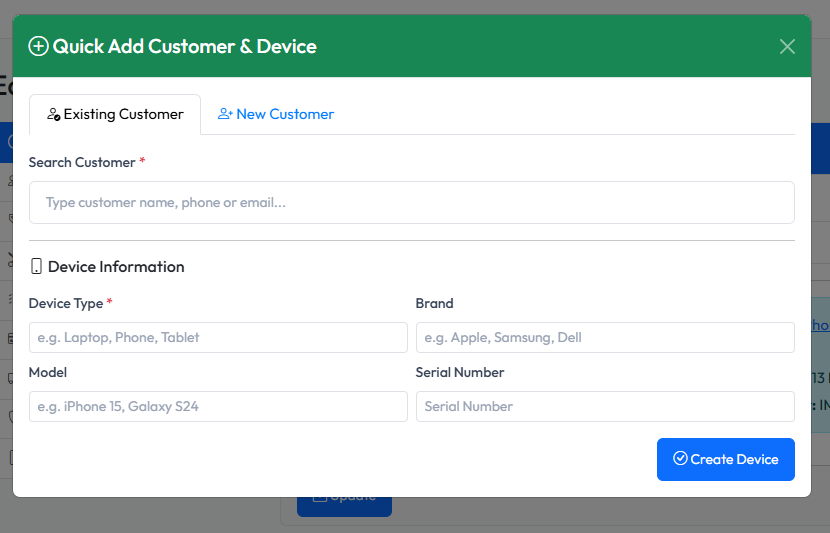Click into the Brand input field
Viewport: 830px width, 533px height.
605,337
